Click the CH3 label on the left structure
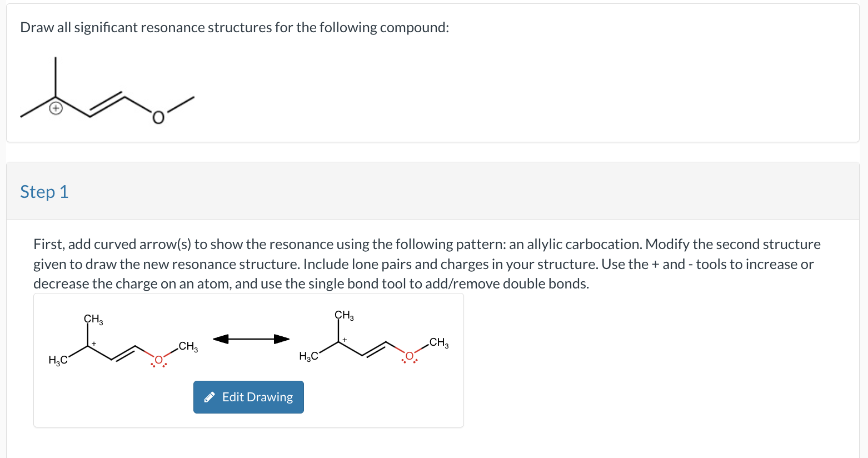 [x=93, y=320]
